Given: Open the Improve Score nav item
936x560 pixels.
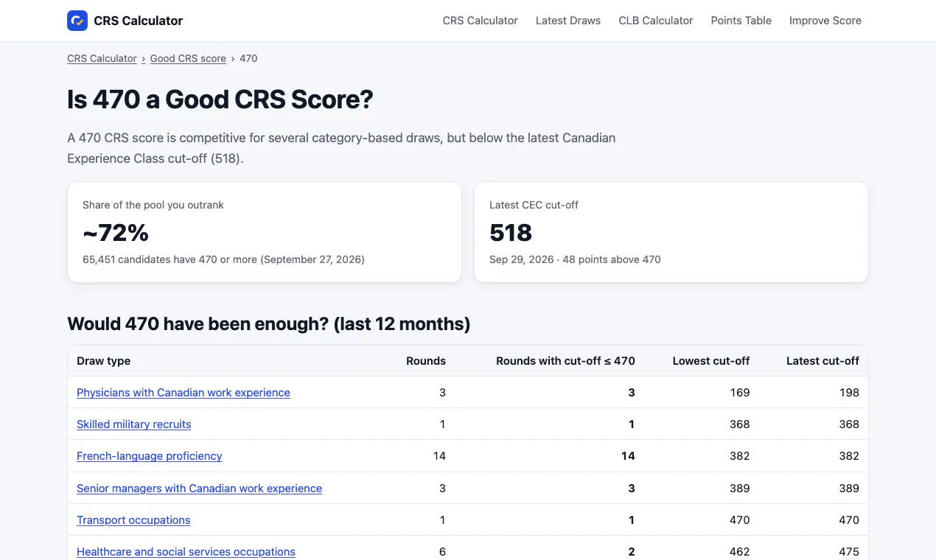Looking at the screenshot, I should [825, 21].
